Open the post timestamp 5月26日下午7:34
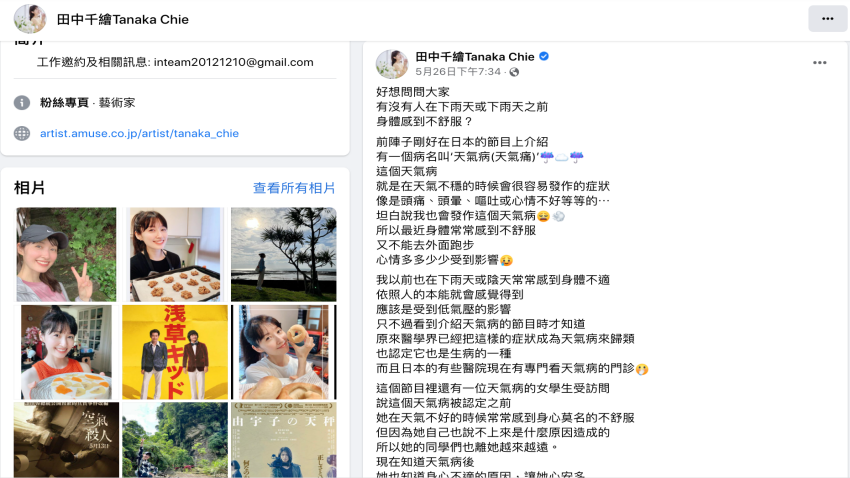 [x=458, y=72]
